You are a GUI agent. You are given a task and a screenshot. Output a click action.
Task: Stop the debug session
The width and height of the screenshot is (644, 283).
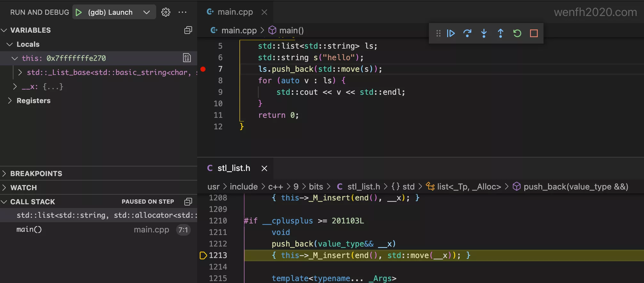(x=534, y=33)
